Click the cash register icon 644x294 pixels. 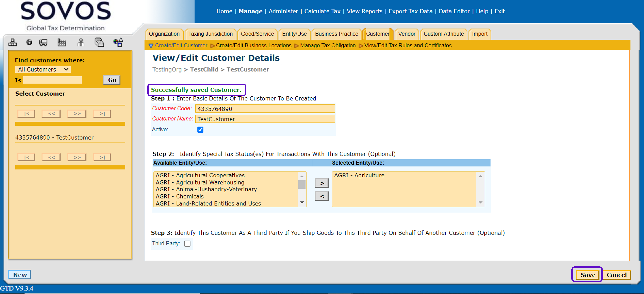pos(99,42)
